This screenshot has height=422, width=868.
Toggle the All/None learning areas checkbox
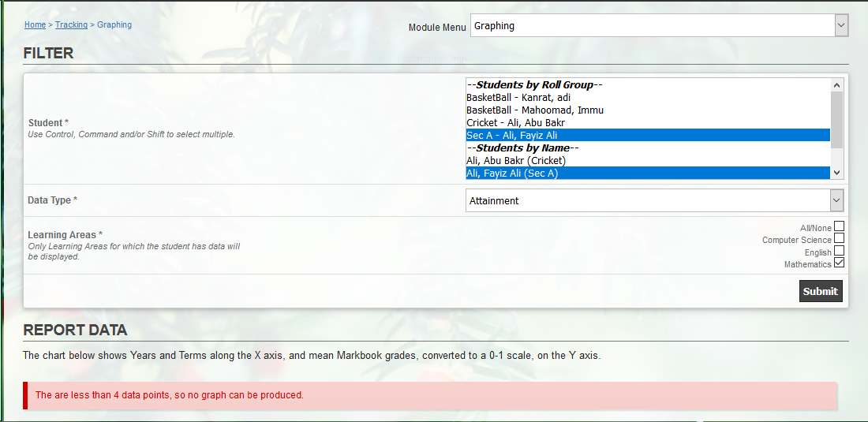click(840, 226)
